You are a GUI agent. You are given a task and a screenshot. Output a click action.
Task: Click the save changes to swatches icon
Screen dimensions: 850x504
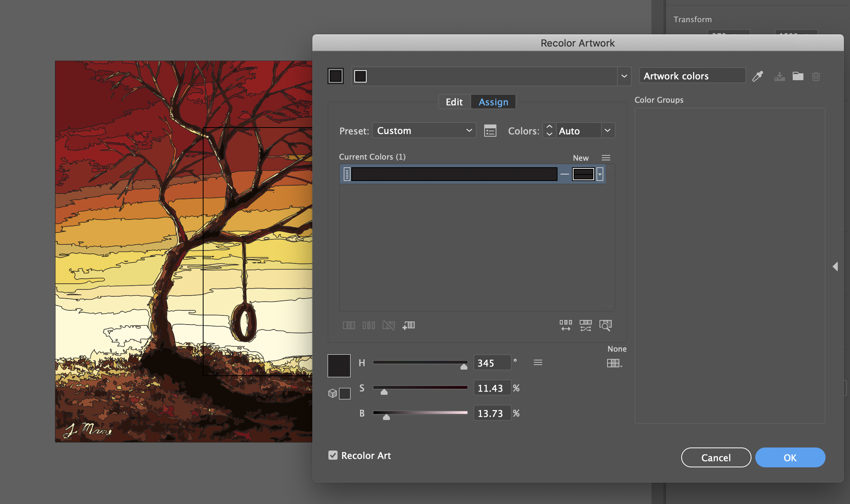pyautogui.click(x=779, y=76)
